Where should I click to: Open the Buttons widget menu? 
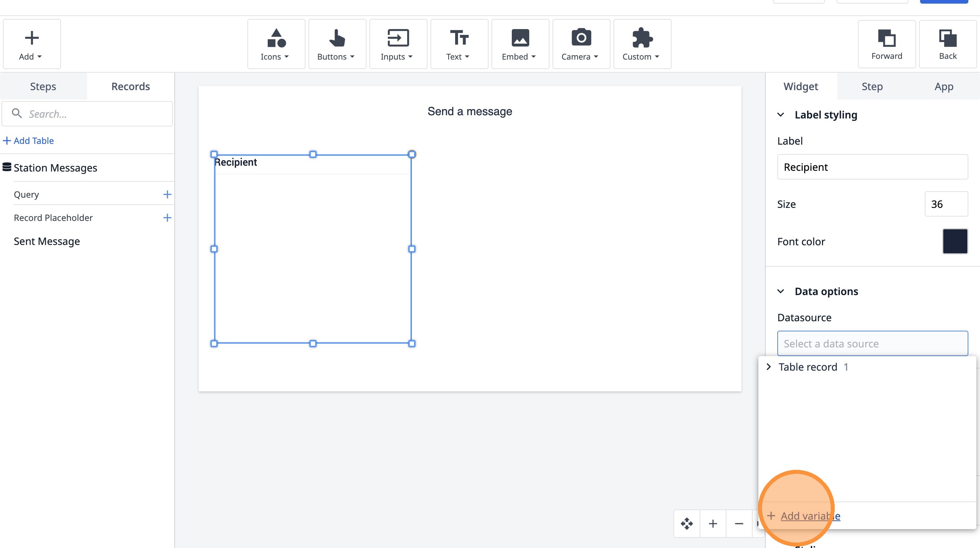tap(337, 44)
